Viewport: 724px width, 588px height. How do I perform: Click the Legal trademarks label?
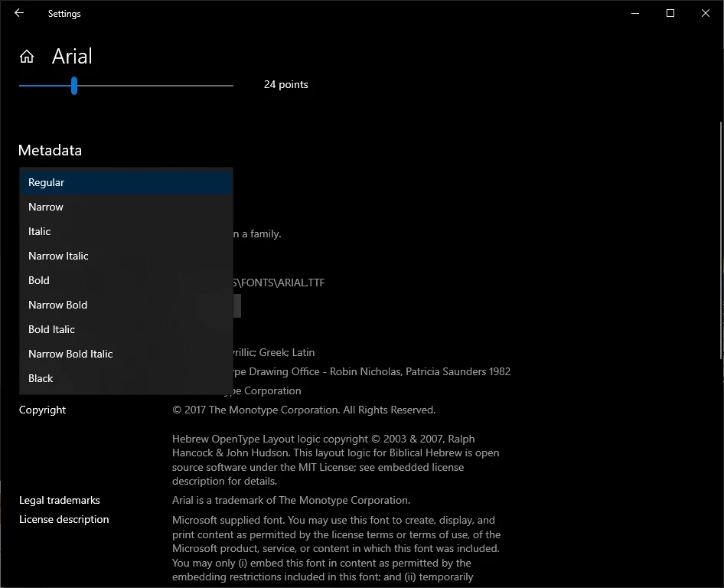tap(60, 500)
